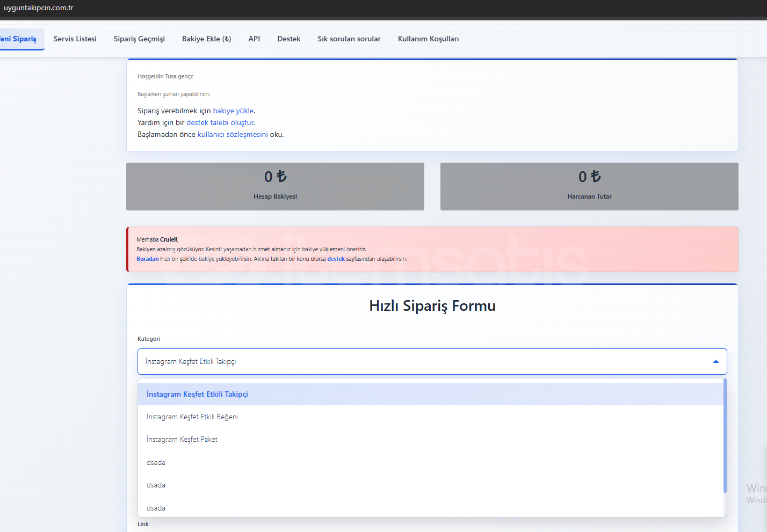The image size is (767, 532).
Task: Click the category list's vertical scrollbar
Action: [725, 435]
